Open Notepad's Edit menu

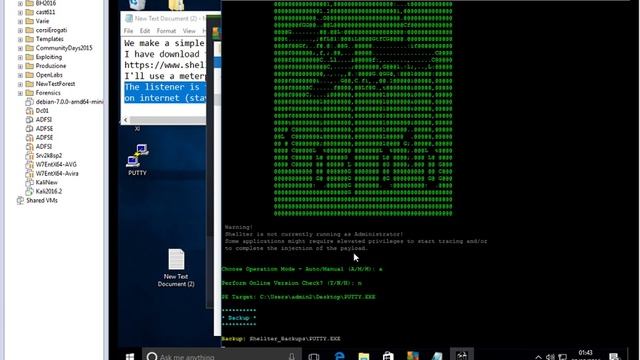pos(145,31)
